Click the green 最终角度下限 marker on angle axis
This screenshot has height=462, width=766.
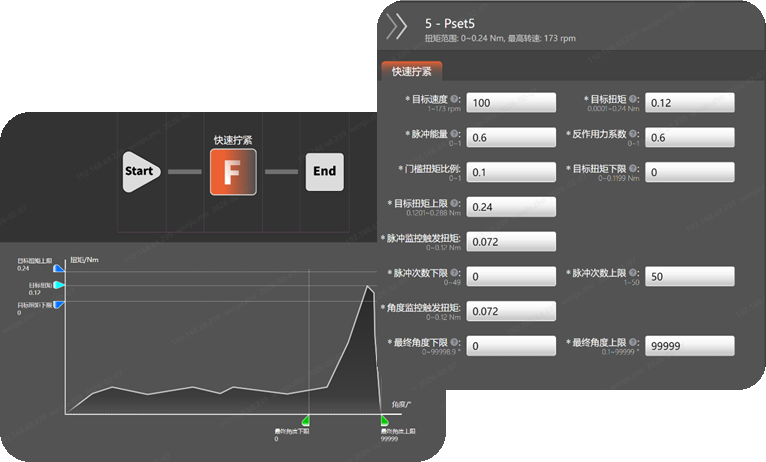(306, 420)
